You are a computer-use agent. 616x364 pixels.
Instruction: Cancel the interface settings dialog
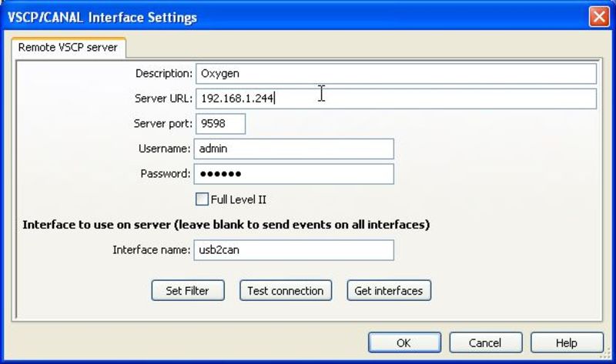[x=485, y=342]
